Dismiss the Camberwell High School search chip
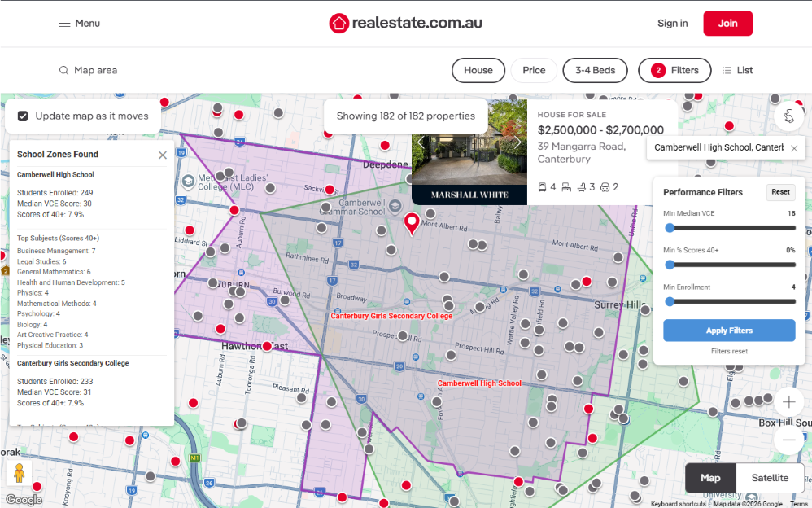 point(795,147)
